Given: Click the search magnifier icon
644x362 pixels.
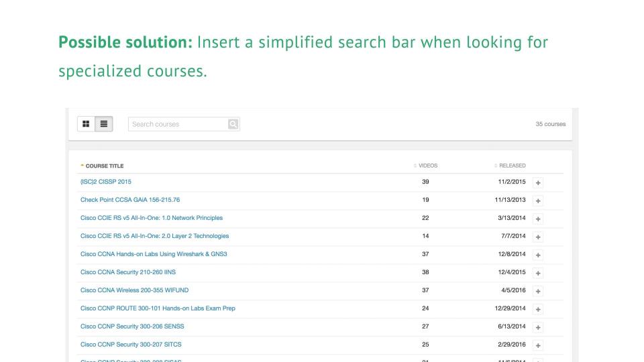Looking at the screenshot, I should pyautogui.click(x=233, y=124).
